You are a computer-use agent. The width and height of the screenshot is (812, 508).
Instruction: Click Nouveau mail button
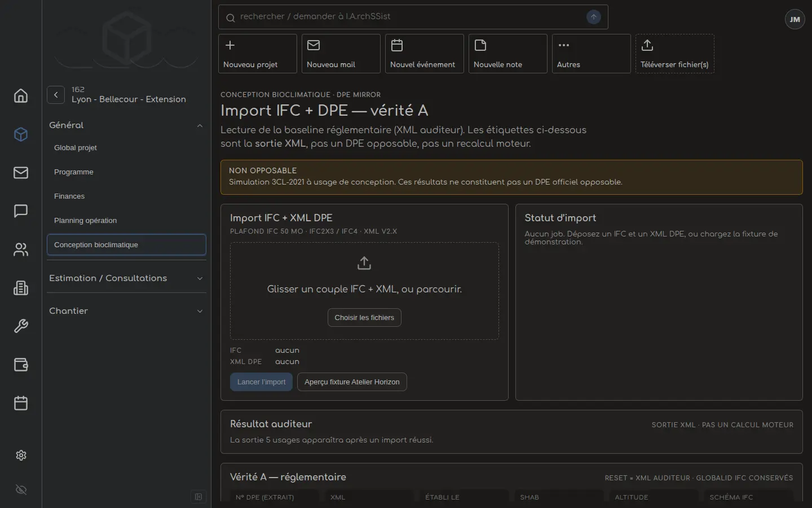tap(341, 54)
